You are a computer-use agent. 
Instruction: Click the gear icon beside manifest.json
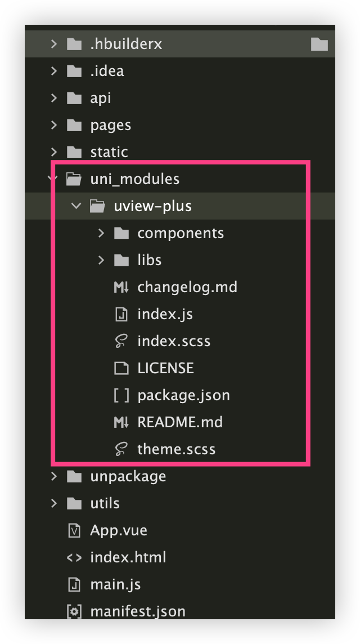coord(74,611)
